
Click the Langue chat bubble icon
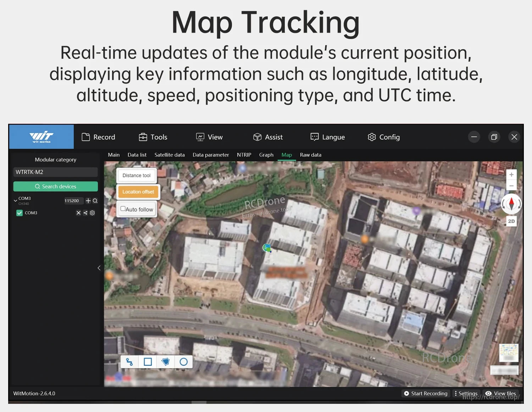click(315, 137)
